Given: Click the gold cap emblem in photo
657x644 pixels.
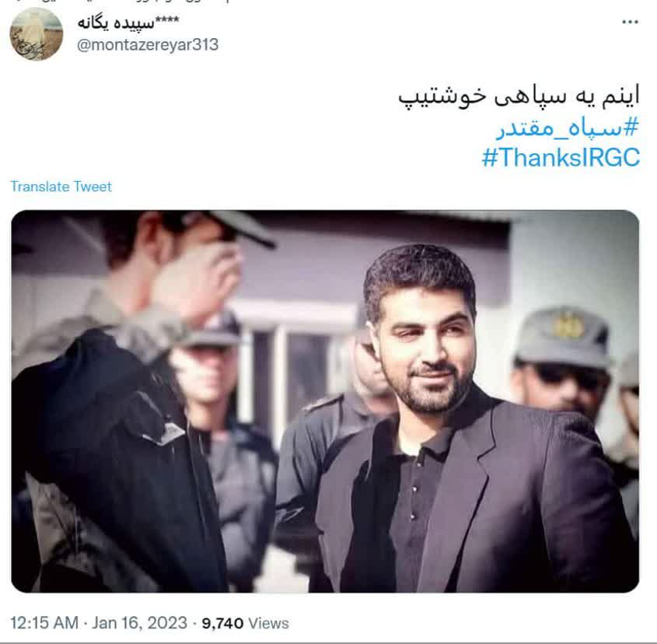Looking at the screenshot, I should (568, 325).
